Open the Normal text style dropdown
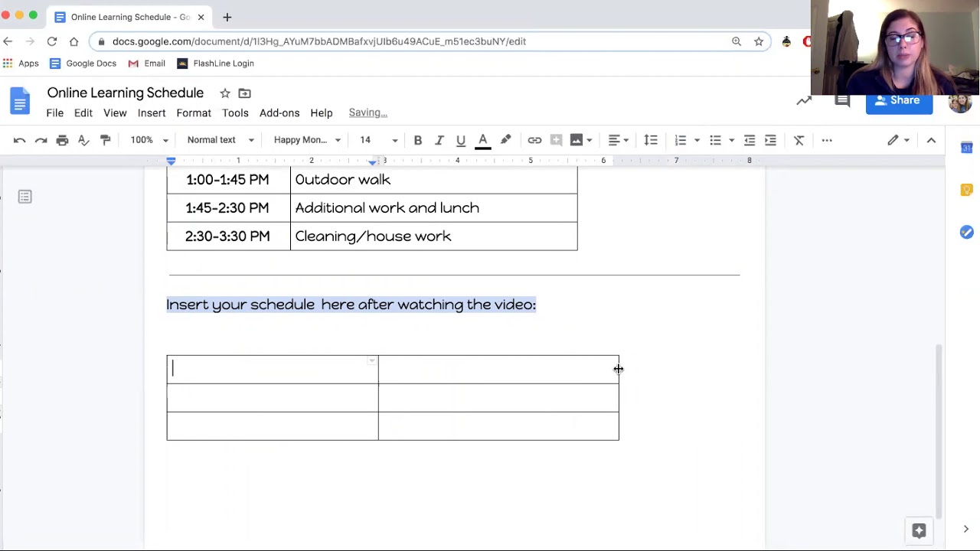 pos(220,140)
